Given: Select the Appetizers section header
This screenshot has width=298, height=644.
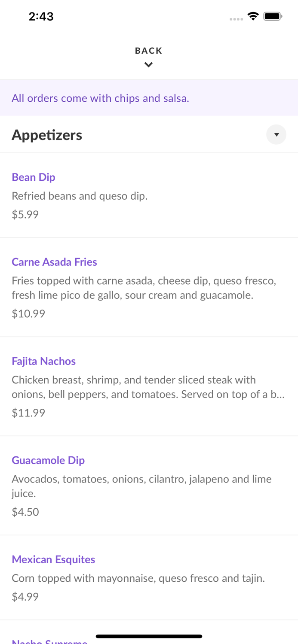Looking at the screenshot, I should (x=47, y=134).
